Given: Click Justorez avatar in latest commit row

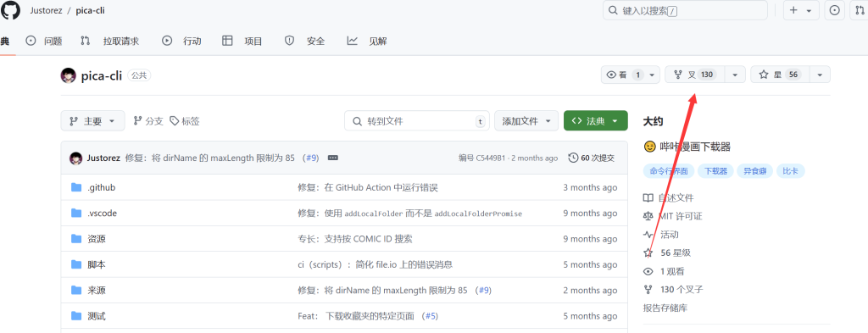Looking at the screenshot, I should point(75,158).
